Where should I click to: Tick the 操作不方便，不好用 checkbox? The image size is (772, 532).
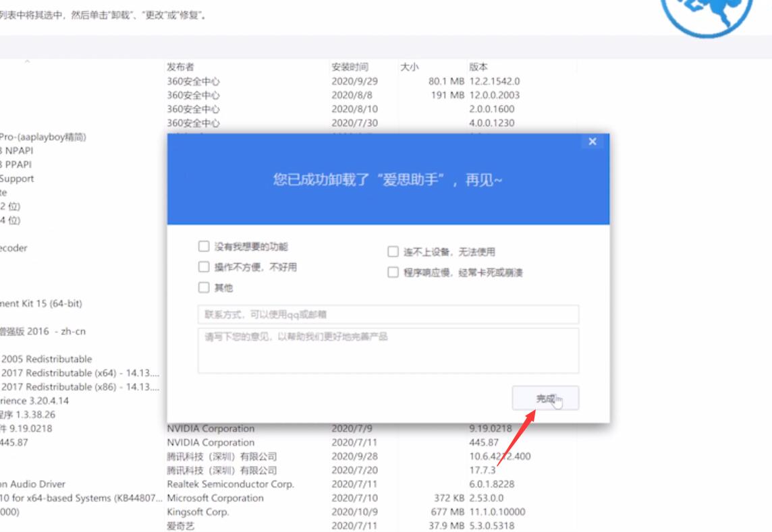204,267
